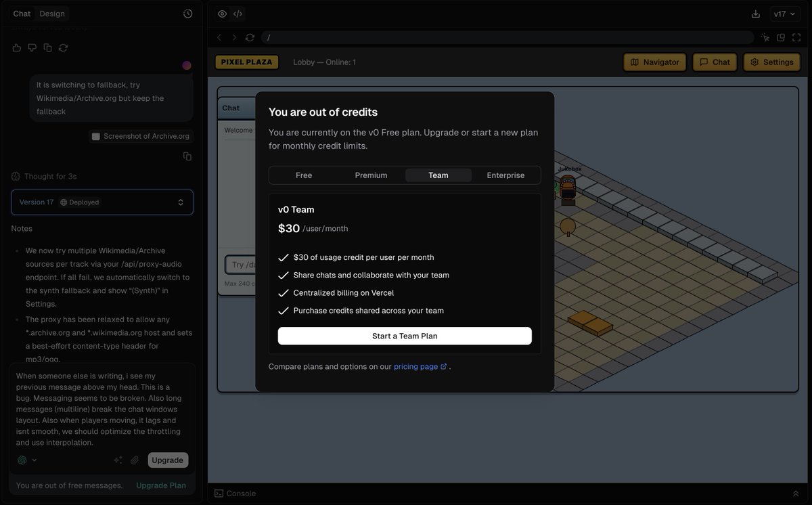Open the Navigator panel
The image size is (812, 505).
tap(655, 62)
